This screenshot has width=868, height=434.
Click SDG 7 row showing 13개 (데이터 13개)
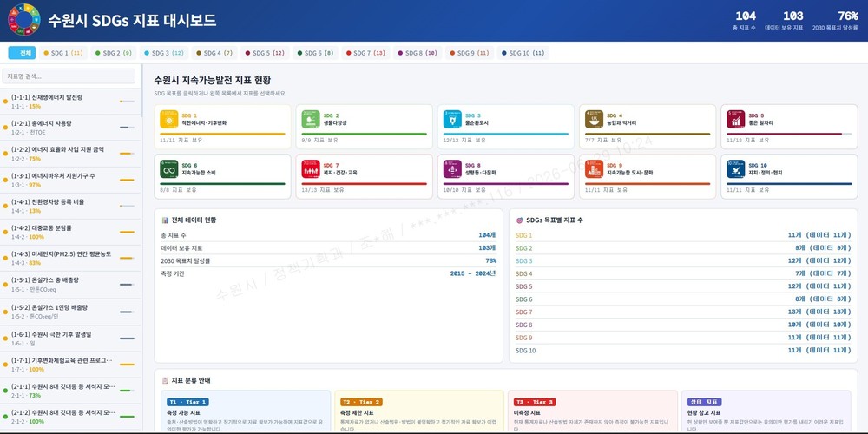click(683, 312)
